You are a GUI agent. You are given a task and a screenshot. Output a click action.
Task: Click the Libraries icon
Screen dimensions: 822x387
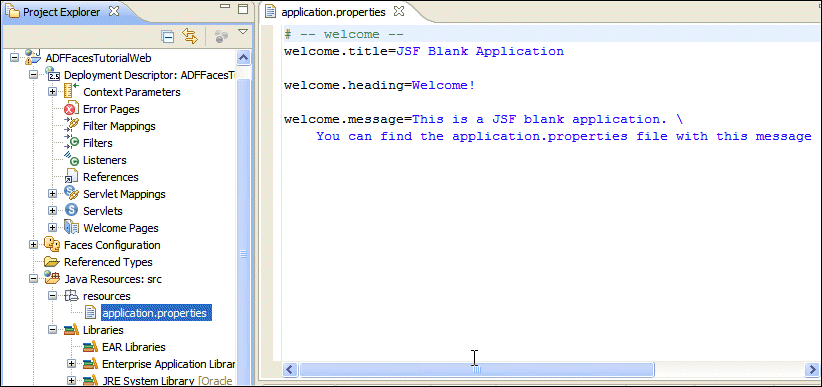[x=71, y=330]
